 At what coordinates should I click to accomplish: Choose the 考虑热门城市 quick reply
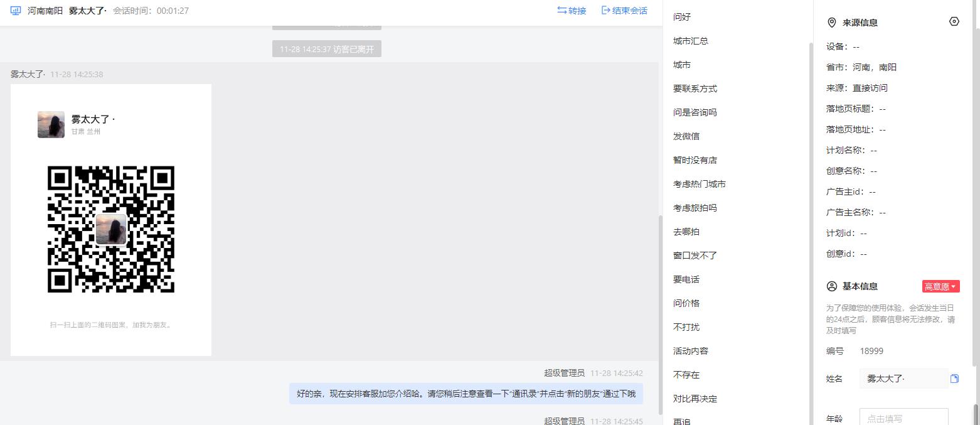point(700,184)
